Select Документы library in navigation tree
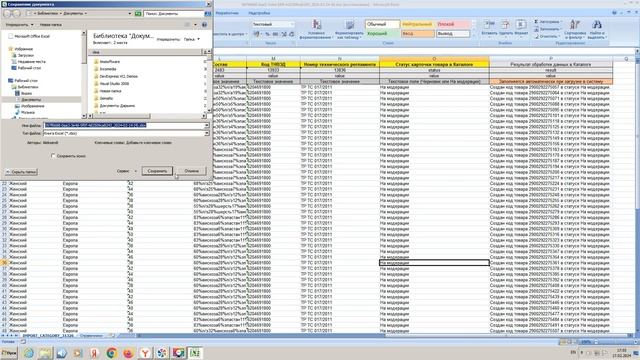640x360 pixels. (x=31, y=100)
